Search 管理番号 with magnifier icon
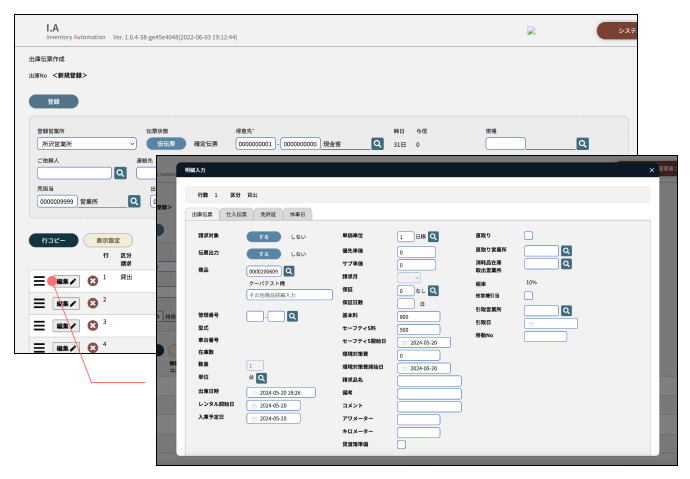This screenshot has width=690, height=479. coord(293,316)
